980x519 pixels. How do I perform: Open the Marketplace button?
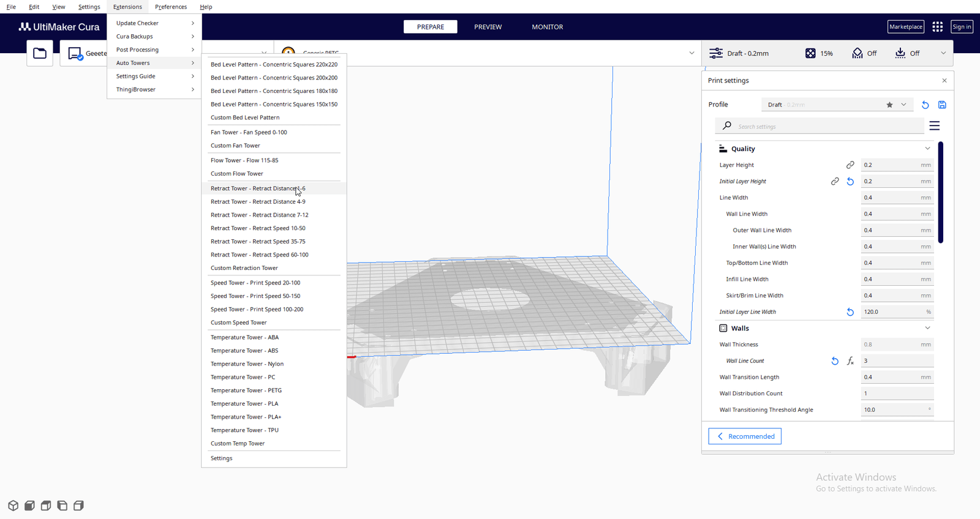pyautogui.click(x=906, y=27)
